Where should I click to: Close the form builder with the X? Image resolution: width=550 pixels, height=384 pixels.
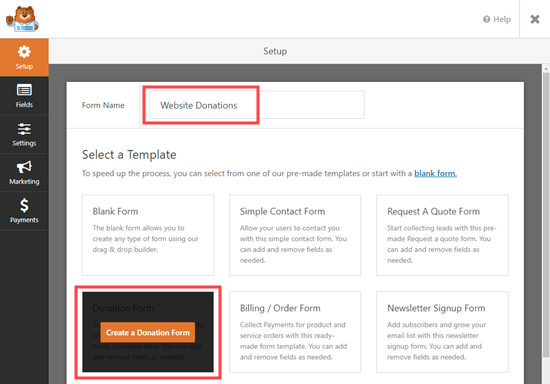(535, 19)
